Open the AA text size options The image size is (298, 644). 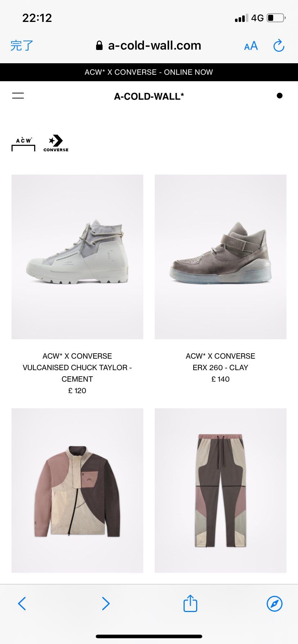(x=251, y=46)
